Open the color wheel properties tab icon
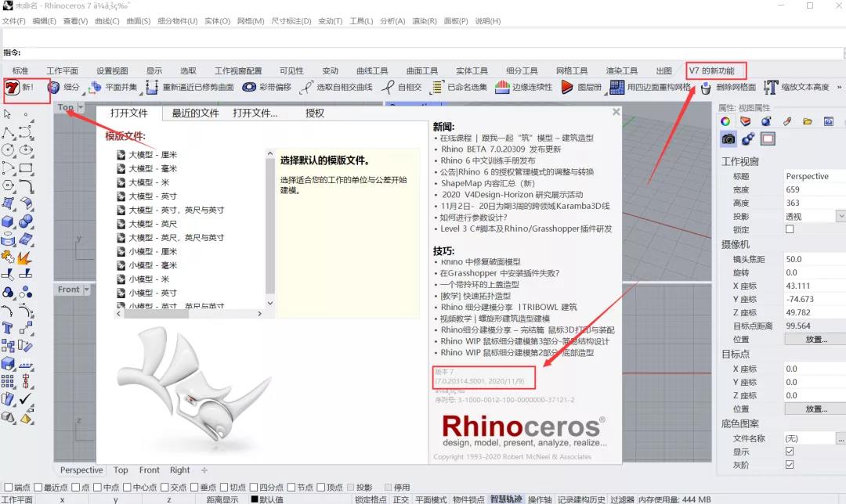 (x=725, y=121)
